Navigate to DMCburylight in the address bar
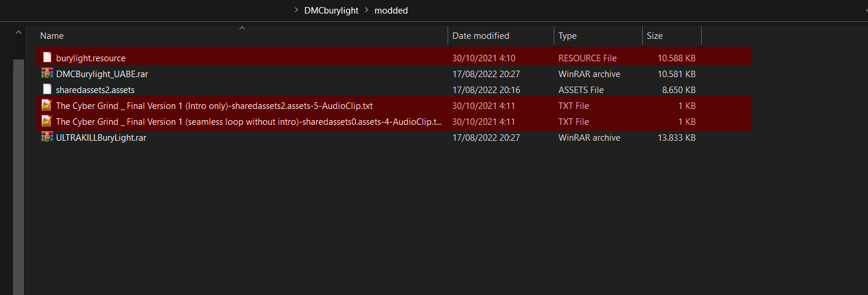Image resolution: width=868 pixels, height=295 pixels. click(331, 10)
